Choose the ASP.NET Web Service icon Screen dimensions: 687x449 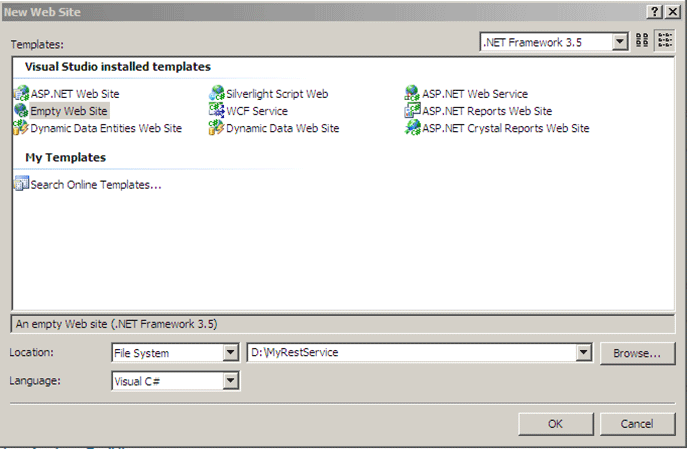coord(412,94)
